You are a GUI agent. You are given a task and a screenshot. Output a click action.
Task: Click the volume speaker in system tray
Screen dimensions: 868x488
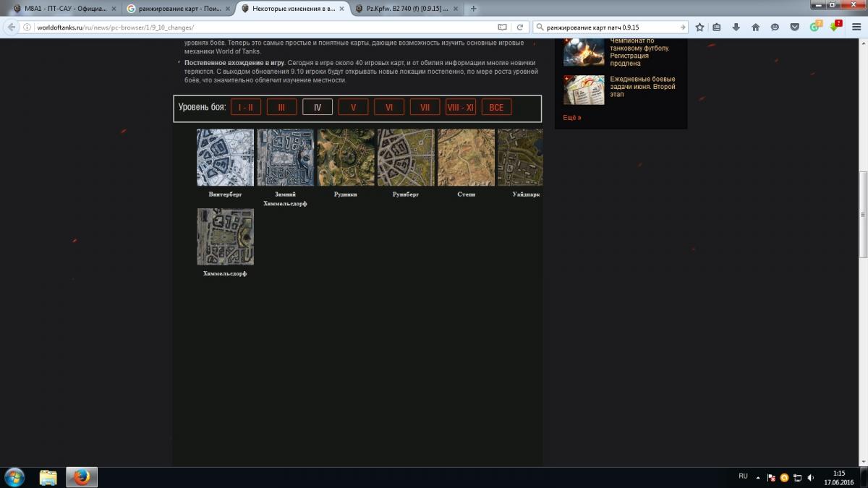coord(810,477)
